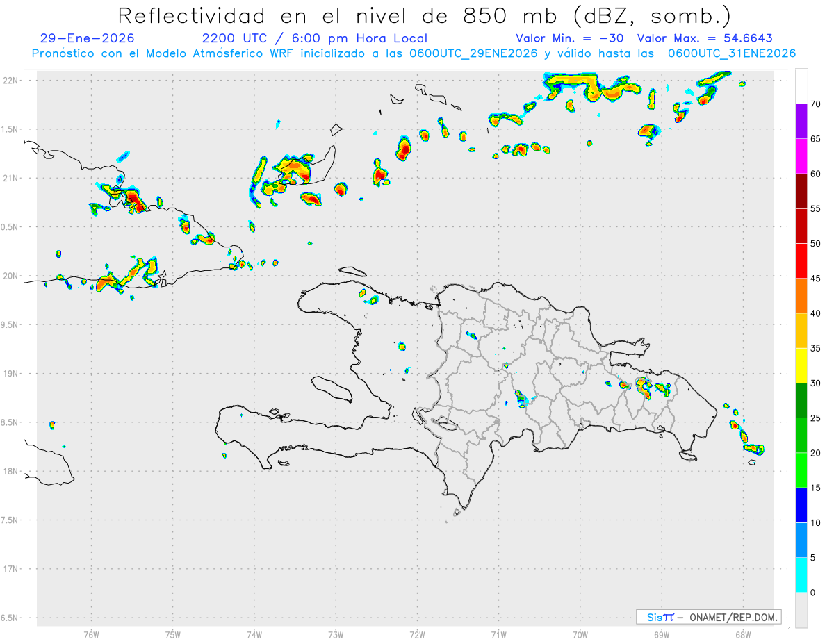The height and width of the screenshot is (644, 834).
Task: Click the light blue 5–10 dBZ colorbar segment
Action: click(801, 540)
